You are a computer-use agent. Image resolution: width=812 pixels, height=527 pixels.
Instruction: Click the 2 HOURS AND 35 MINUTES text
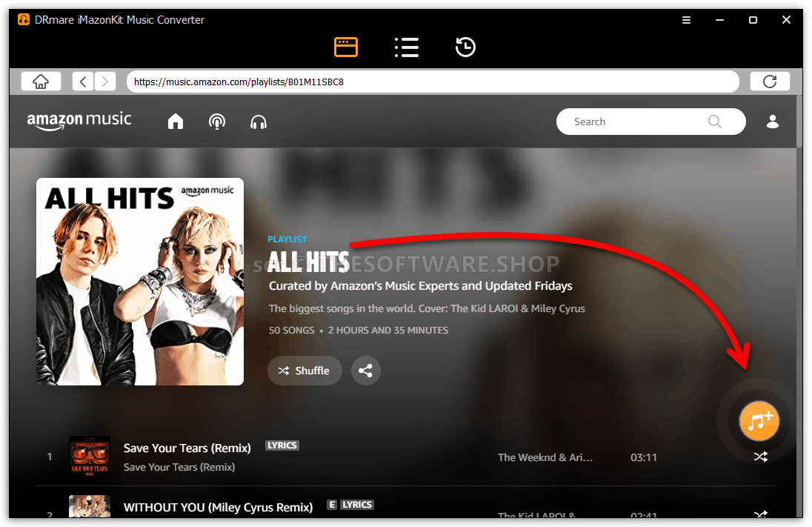pos(388,331)
